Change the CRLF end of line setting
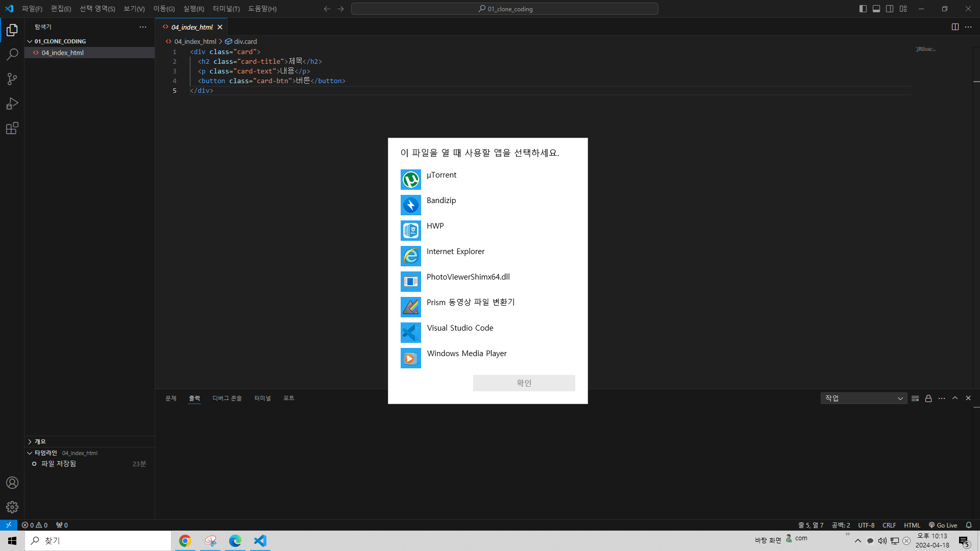This screenshot has height=551, width=980. click(x=889, y=525)
